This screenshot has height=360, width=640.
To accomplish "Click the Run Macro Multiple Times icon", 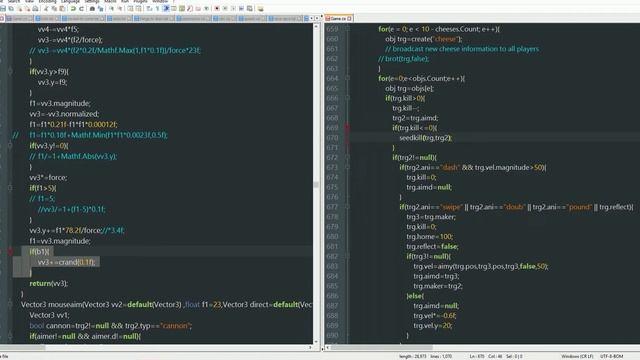I will (x=241, y=9).
